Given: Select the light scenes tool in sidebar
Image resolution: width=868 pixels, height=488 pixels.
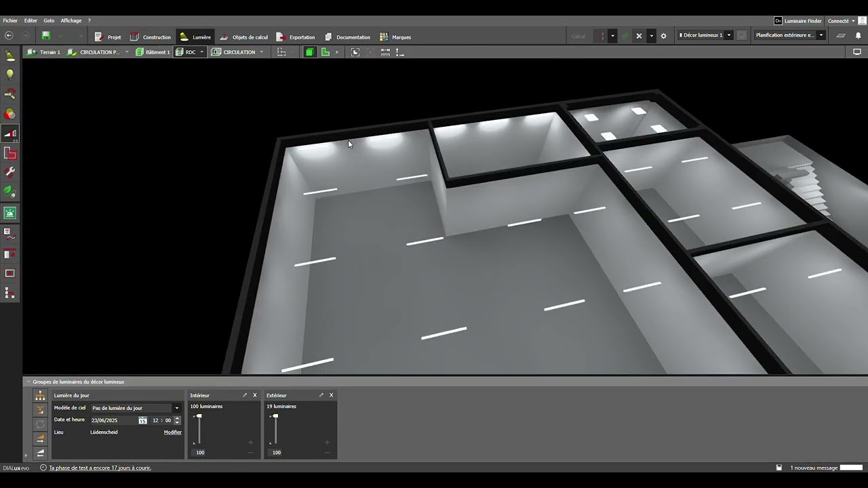Looking at the screenshot, I should pos(10,134).
